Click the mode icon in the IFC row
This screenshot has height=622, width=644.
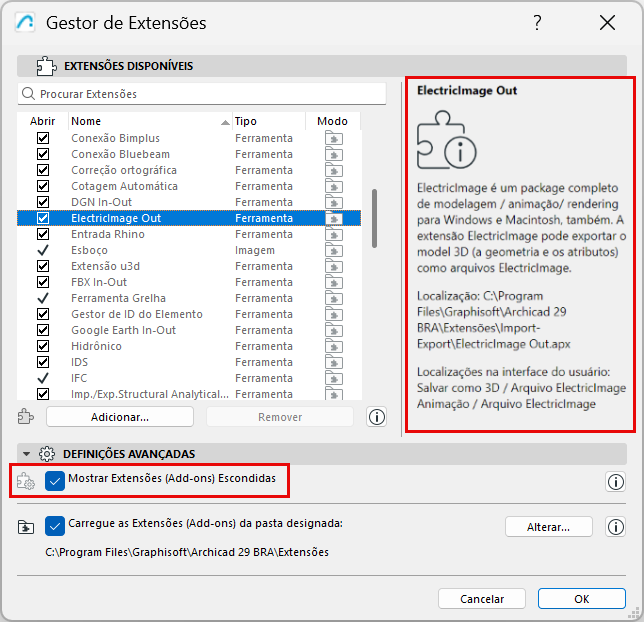click(334, 379)
